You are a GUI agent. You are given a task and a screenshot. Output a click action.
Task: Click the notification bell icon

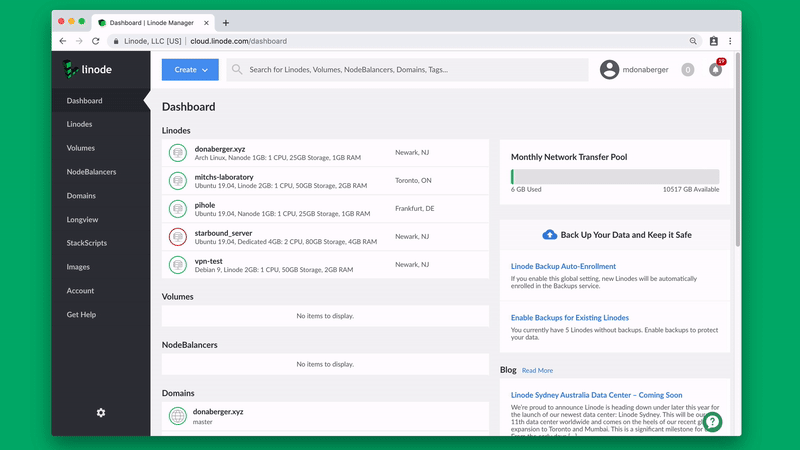point(715,70)
